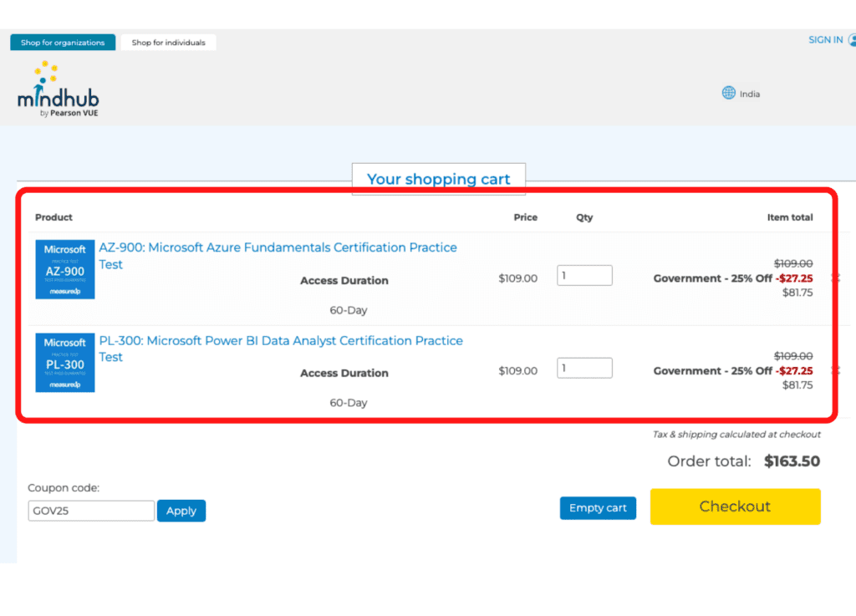Click the AZ-900 Microsoft product thumbnail

[x=64, y=269]
